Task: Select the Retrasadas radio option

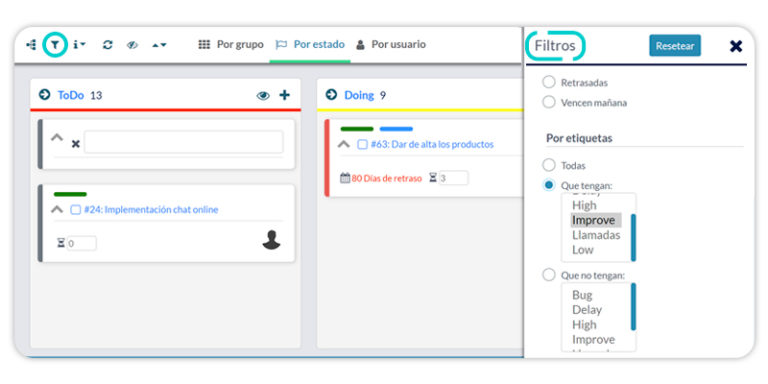Action: (549, 82)
